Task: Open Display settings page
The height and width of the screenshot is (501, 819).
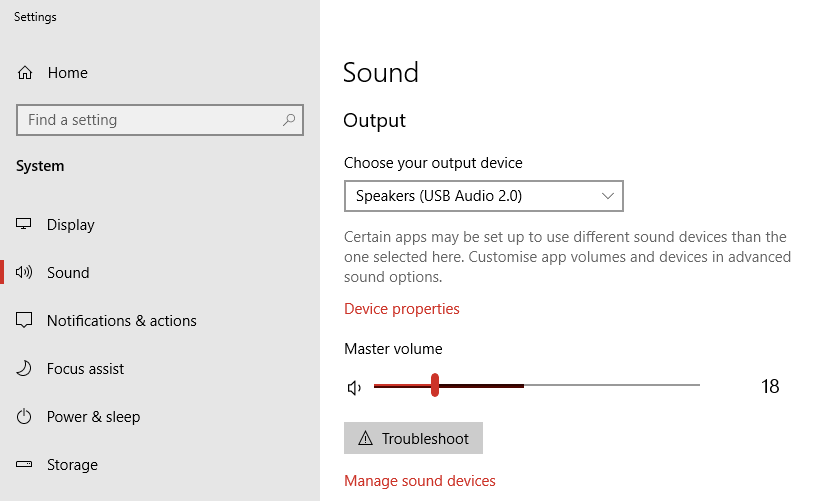Action: pyautogui.click(x=71, y=225)
